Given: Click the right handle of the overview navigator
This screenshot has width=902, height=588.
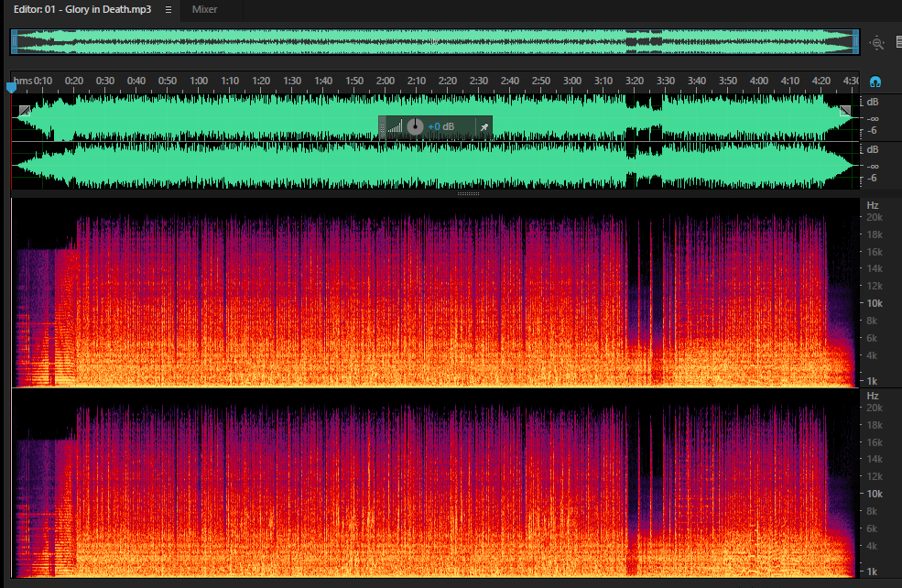Looking at the screenshot, I should (x=855, y=42).
